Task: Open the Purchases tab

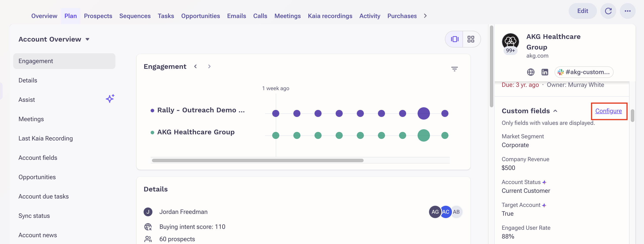Action: click(x=402, y=16)
